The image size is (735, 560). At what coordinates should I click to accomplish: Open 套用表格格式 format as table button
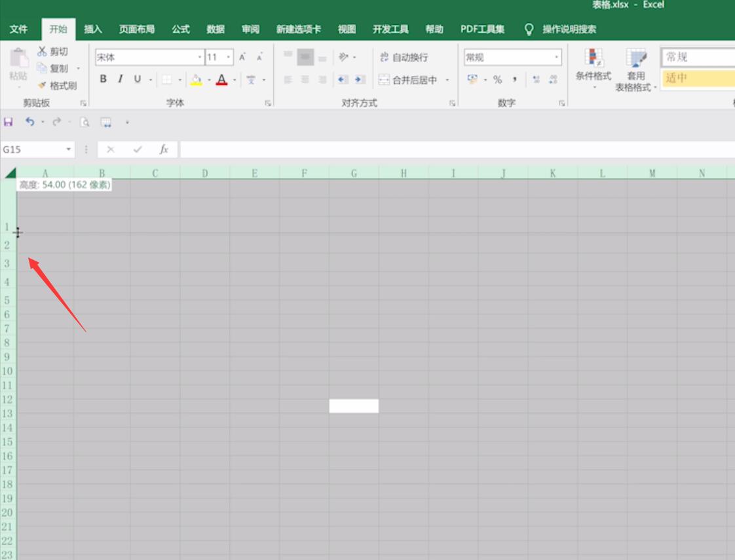(635, 70)
